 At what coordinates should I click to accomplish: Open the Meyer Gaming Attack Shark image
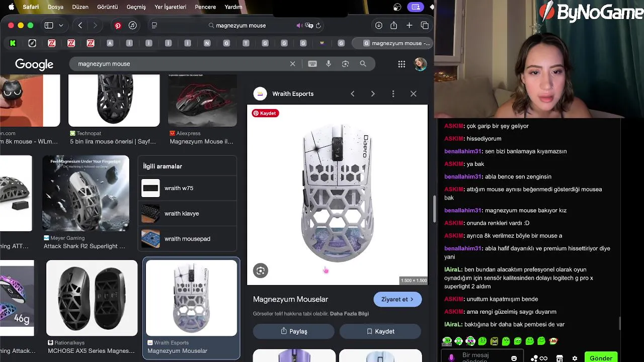point(86,193)
